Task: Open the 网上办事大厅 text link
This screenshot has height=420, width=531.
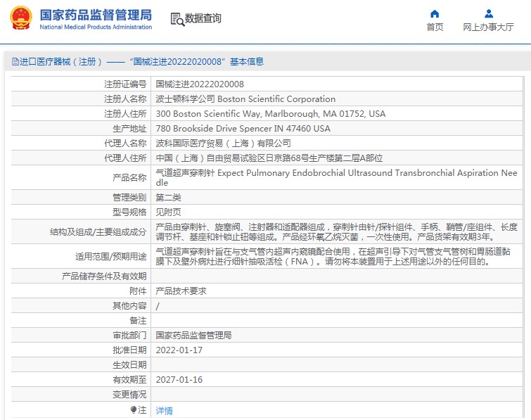Action: 488,27
